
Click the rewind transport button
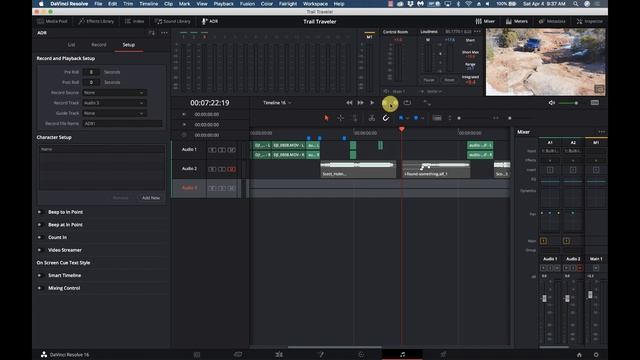349,103
